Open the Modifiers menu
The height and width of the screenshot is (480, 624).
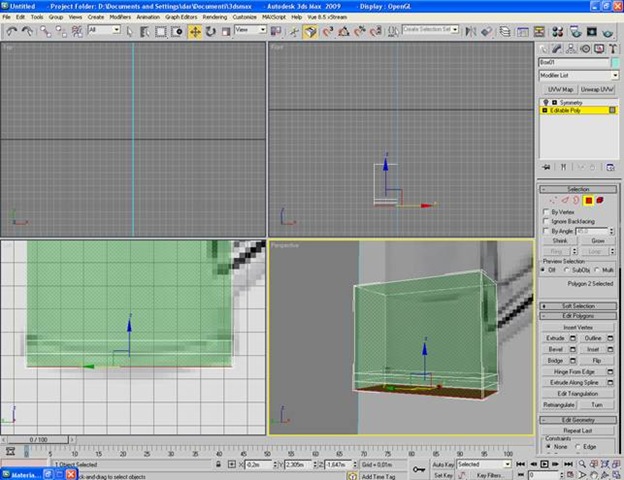click(x=119, y=17)
